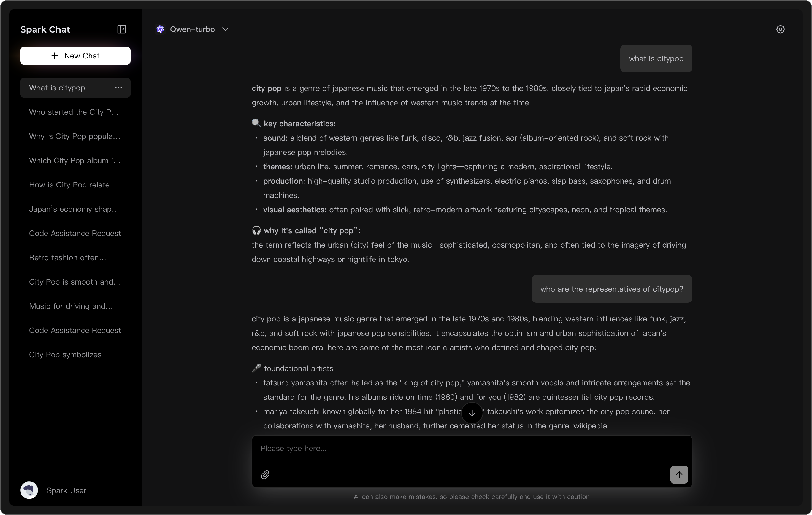The width and height of the screenshot is (812, 515).
Task: Open 'Why is City Pop popula...' chat
Action: (x=75, y=136)
